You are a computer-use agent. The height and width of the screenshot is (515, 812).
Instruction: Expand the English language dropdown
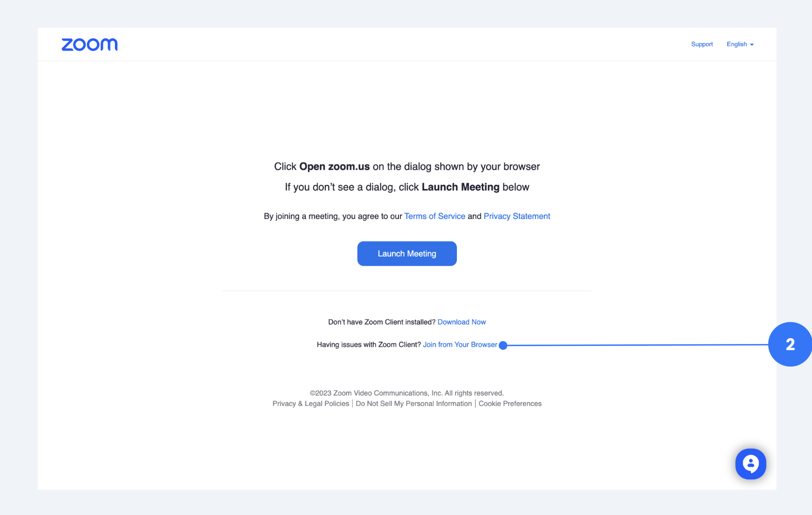740,44
